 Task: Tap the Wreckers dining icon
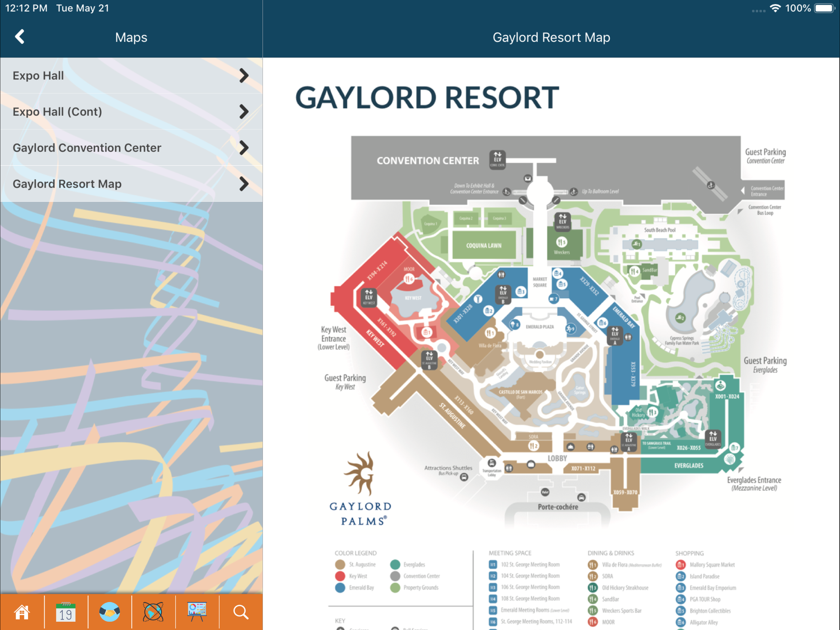[561, 242]
